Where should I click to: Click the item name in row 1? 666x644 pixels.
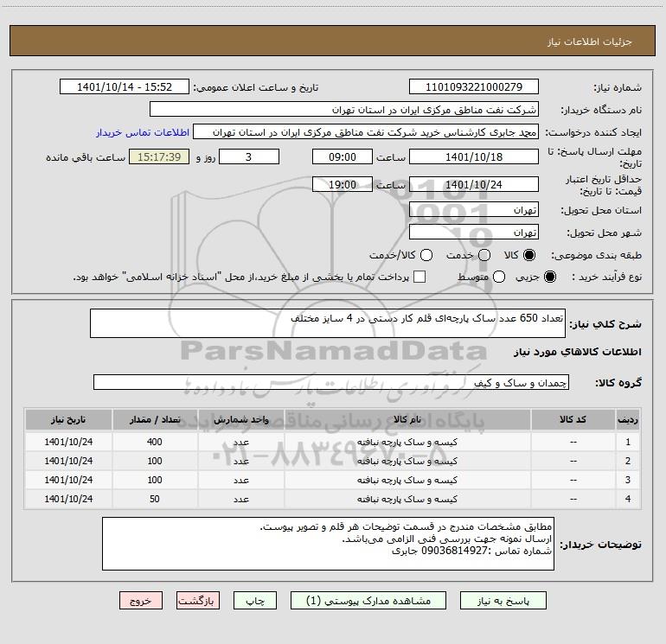[x=407, y=442]
